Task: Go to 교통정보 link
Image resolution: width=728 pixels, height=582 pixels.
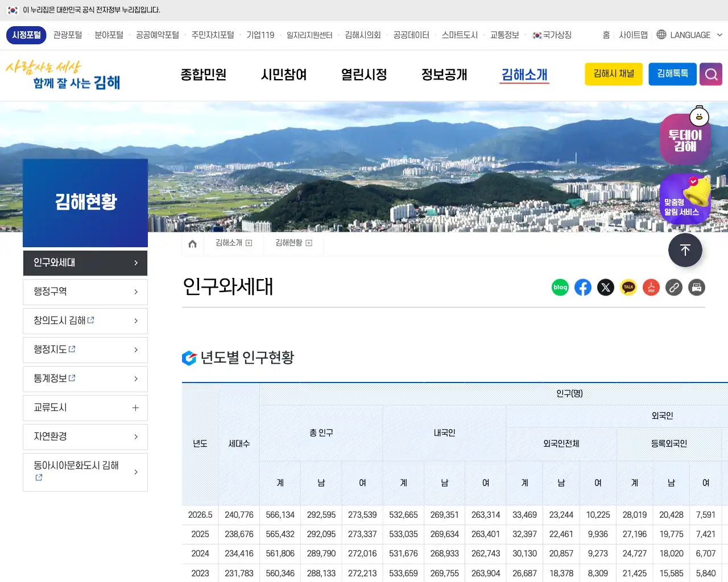Action: (x=504, y=35)
